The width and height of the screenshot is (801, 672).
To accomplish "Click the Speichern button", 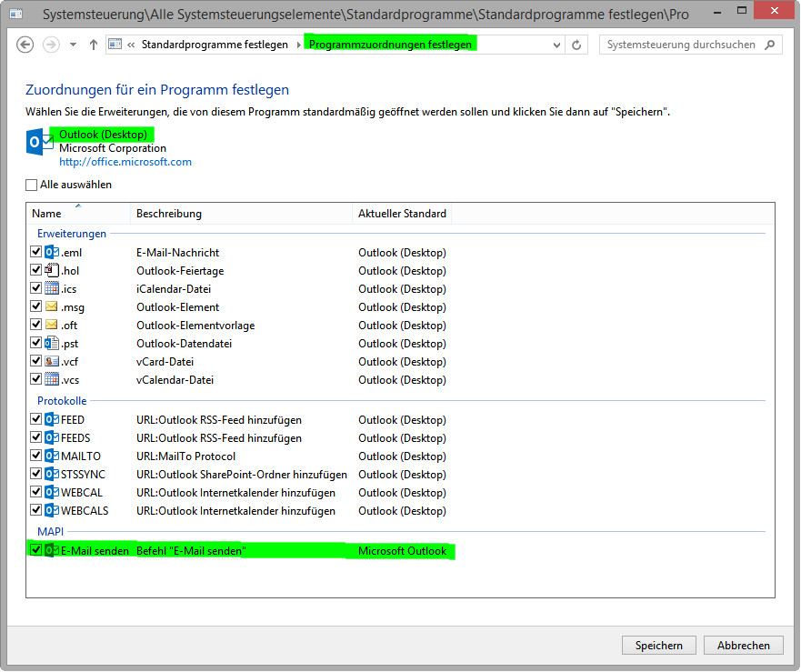I will [x=659, y=646].
